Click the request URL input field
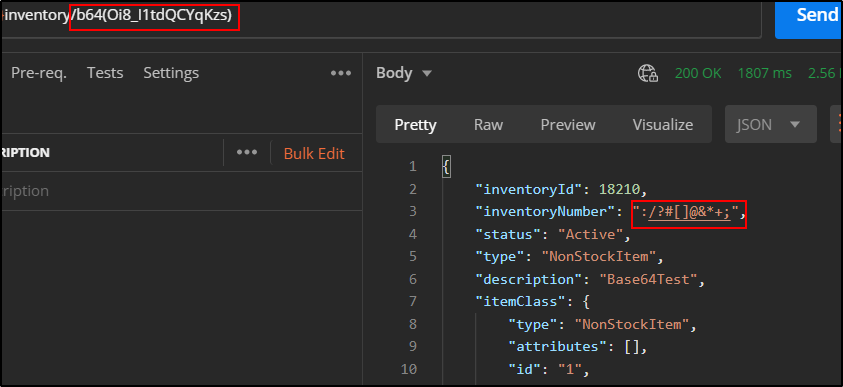Screen dimensions: 843x387 pos(381,18)
